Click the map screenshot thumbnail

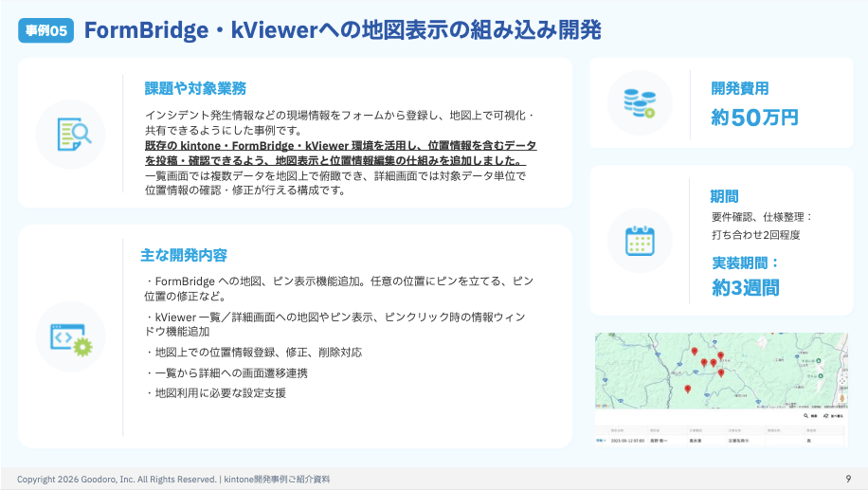click(x=721, y=390)
